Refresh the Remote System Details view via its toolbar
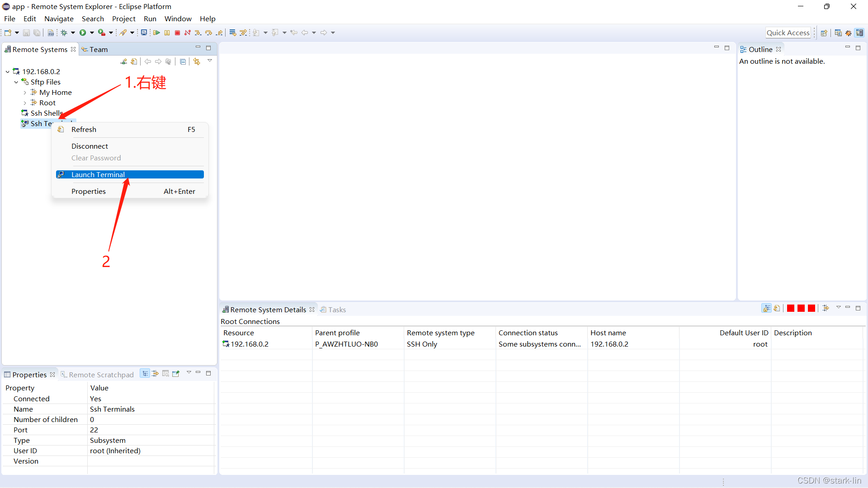This screenshot has width=868, height=488. point(777,308)
